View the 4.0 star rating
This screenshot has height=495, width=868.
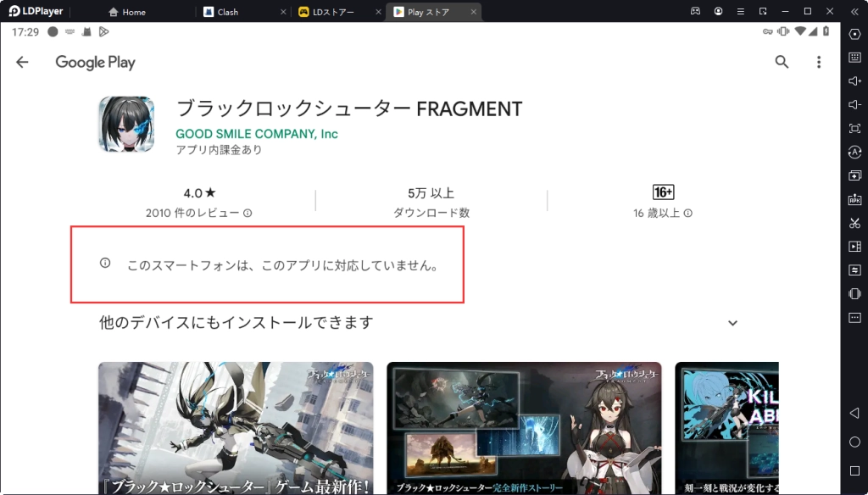coord(199,193)
